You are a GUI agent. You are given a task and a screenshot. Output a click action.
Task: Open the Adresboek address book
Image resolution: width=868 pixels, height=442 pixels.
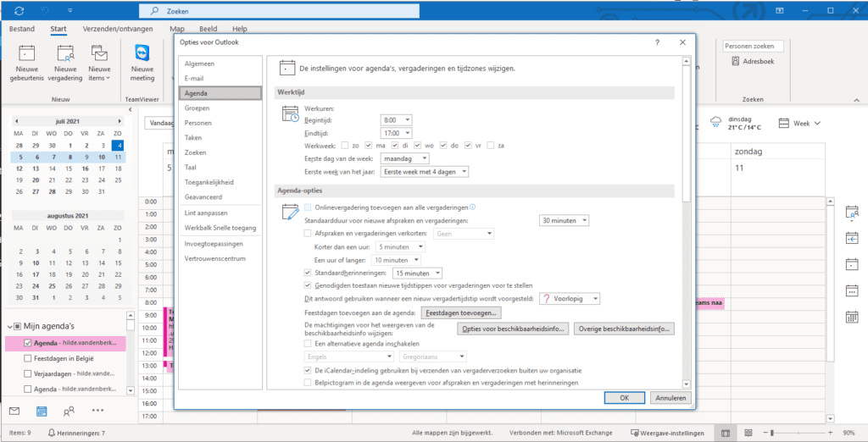click(753, 62)
